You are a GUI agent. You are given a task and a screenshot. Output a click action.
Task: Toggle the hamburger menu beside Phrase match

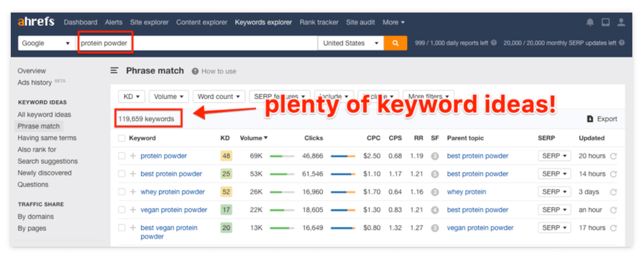pyautogui.click(x=114, y=71)
